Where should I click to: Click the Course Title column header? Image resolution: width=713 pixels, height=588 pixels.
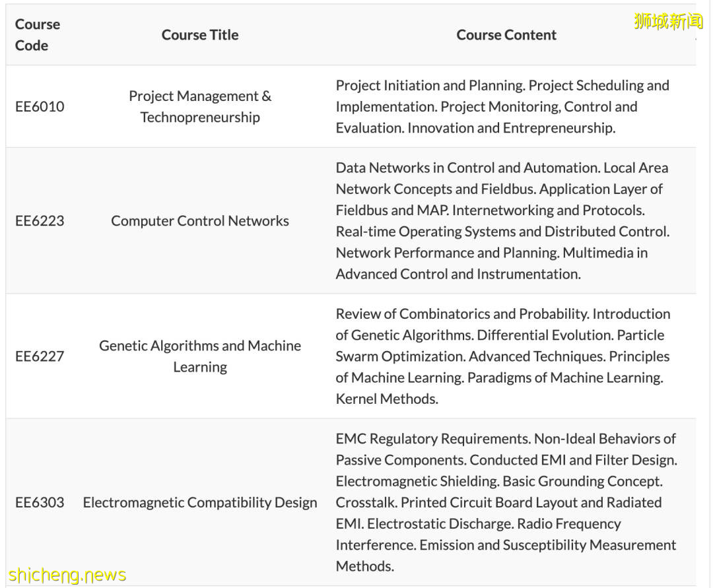click(x=200, y=35)
